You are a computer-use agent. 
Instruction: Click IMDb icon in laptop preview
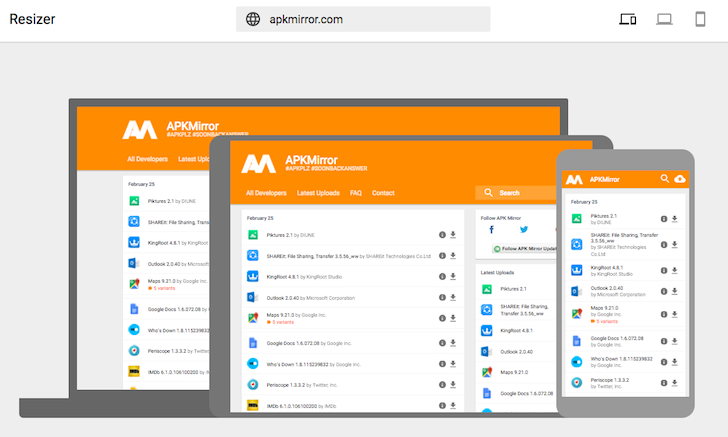[x=134, y=372]
